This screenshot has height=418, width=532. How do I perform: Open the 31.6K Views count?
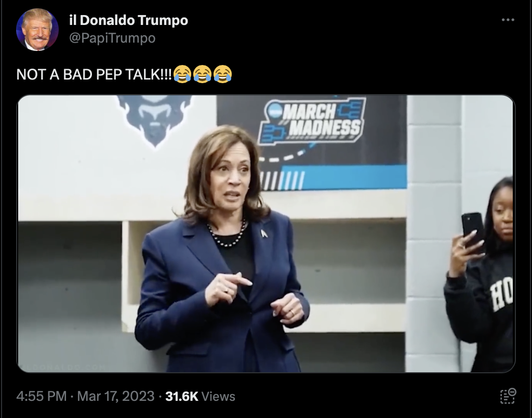point(200,396)
